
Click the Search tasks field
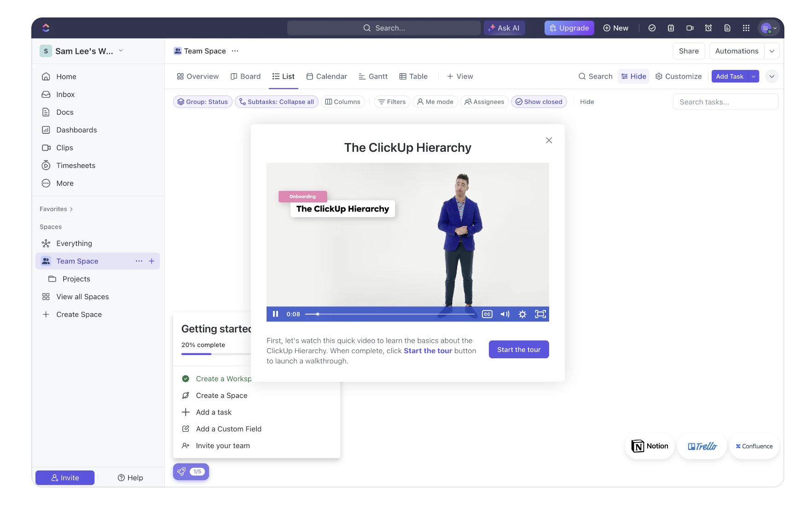click(x=725, y=102)
